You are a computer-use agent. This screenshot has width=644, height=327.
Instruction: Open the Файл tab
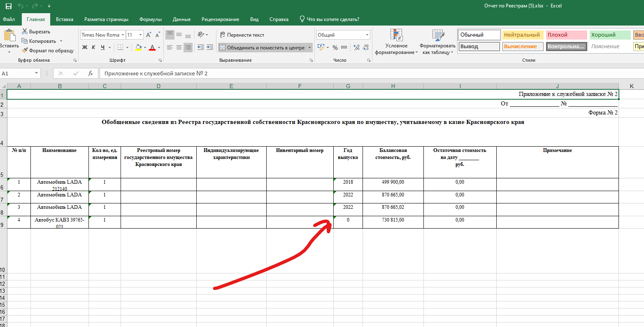click(9, 19)
